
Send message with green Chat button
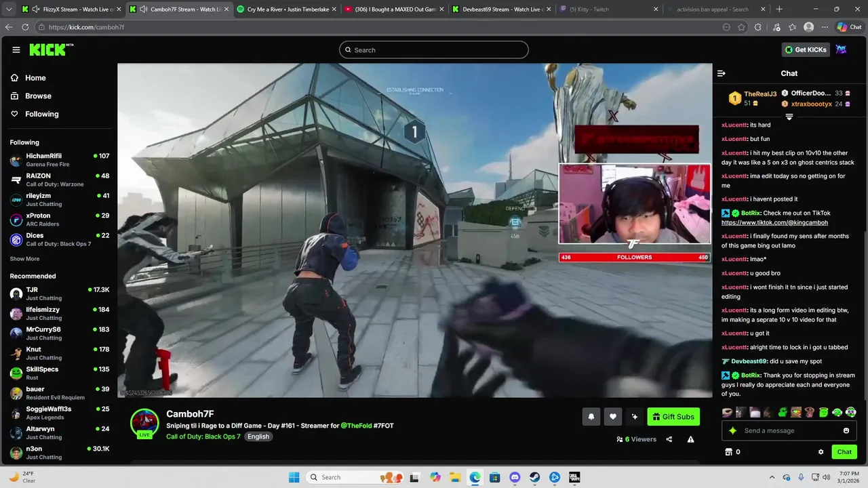[844, 452]
